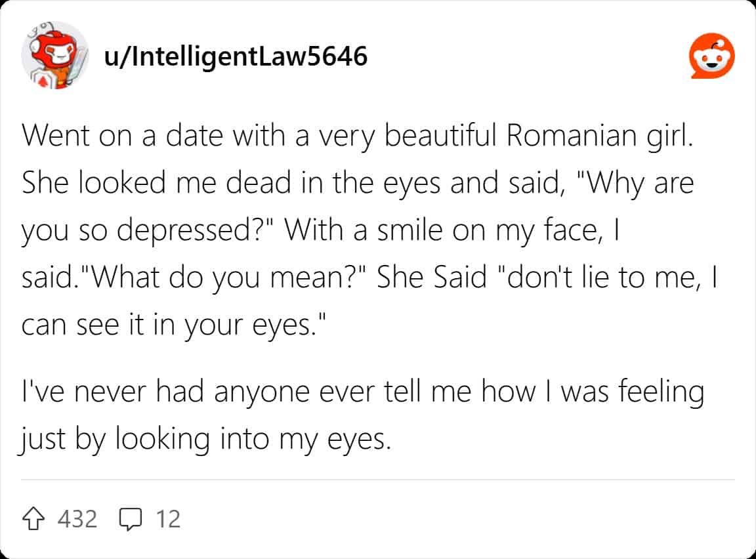This screenshot has width=756, height=559.
Task: Click the line starting "She looked me dead"
Action: [x=358, y=183]
